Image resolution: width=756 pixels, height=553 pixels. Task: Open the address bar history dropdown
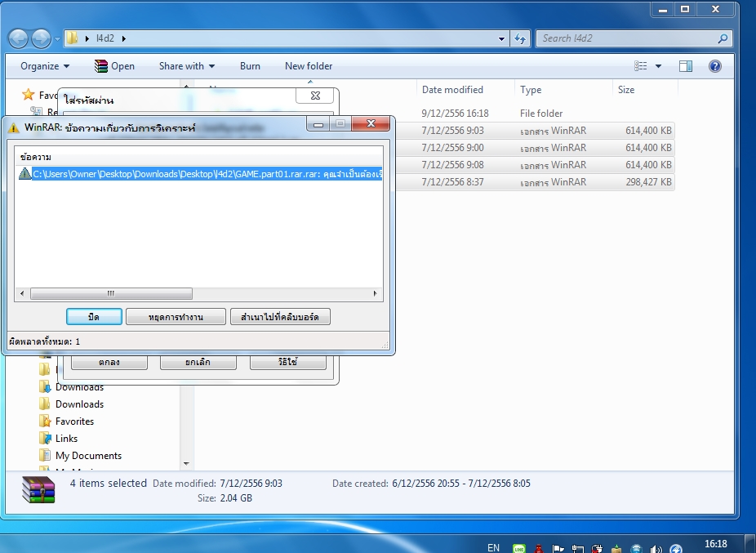pyautogui.click(x=501, y=38)
